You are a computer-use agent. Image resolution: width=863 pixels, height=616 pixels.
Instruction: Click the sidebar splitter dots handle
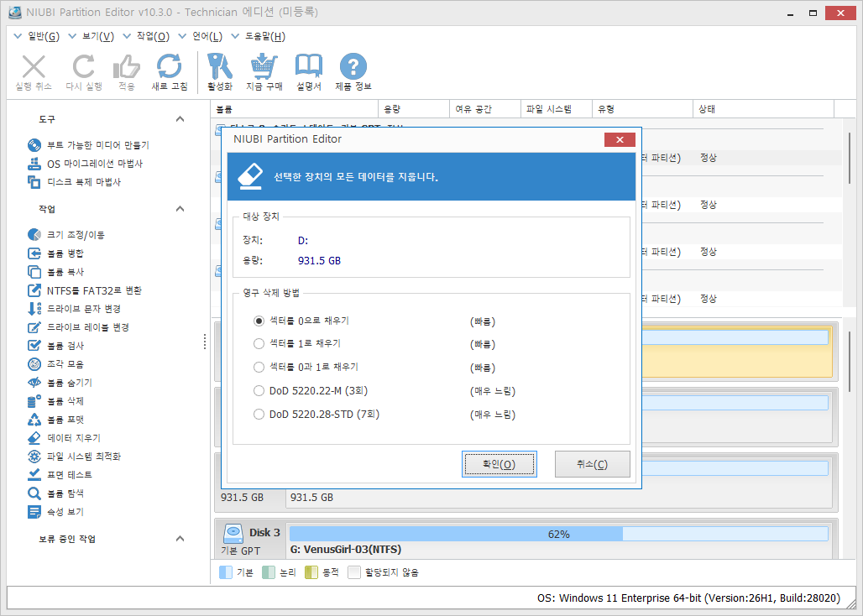[205, 341]
